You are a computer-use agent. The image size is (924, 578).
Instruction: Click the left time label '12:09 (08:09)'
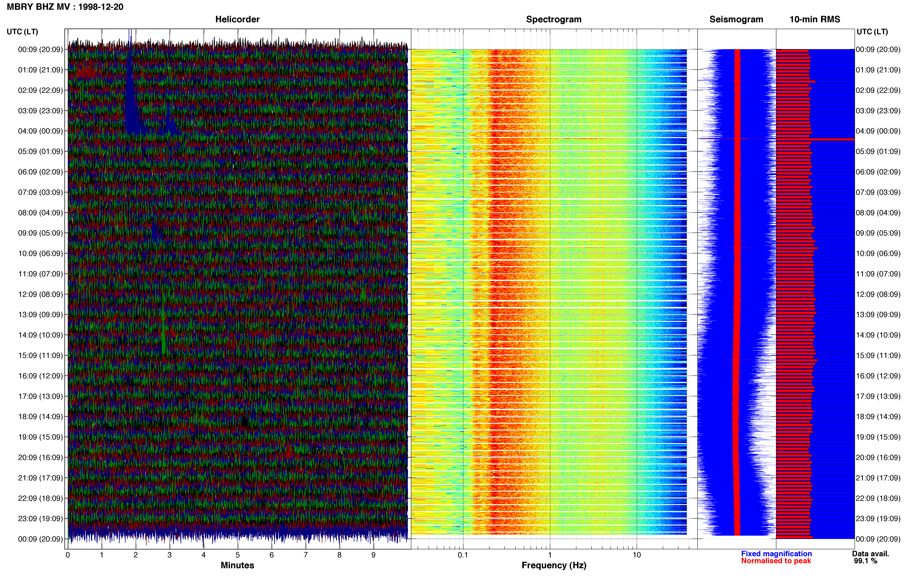[41, 294]
